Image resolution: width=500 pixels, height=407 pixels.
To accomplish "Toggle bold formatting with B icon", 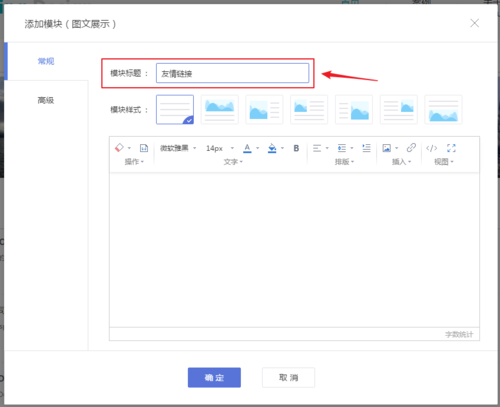I will point(296,148).
